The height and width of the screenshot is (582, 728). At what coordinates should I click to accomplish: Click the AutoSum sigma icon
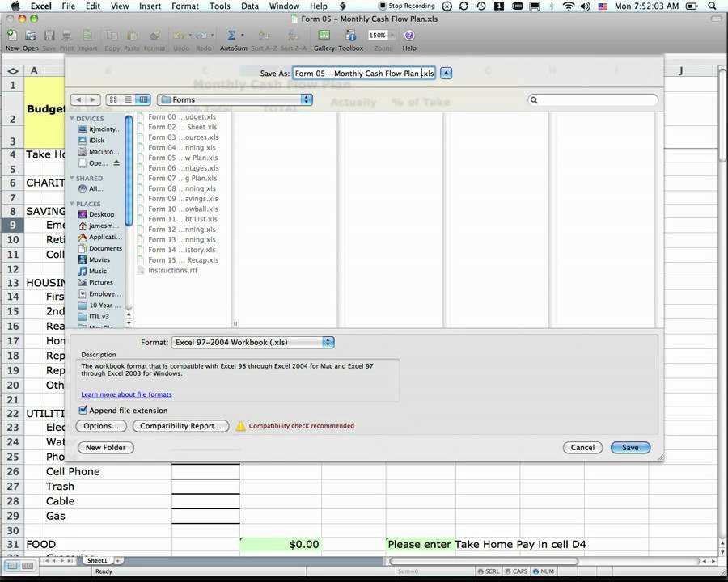[x=231, y=36]
